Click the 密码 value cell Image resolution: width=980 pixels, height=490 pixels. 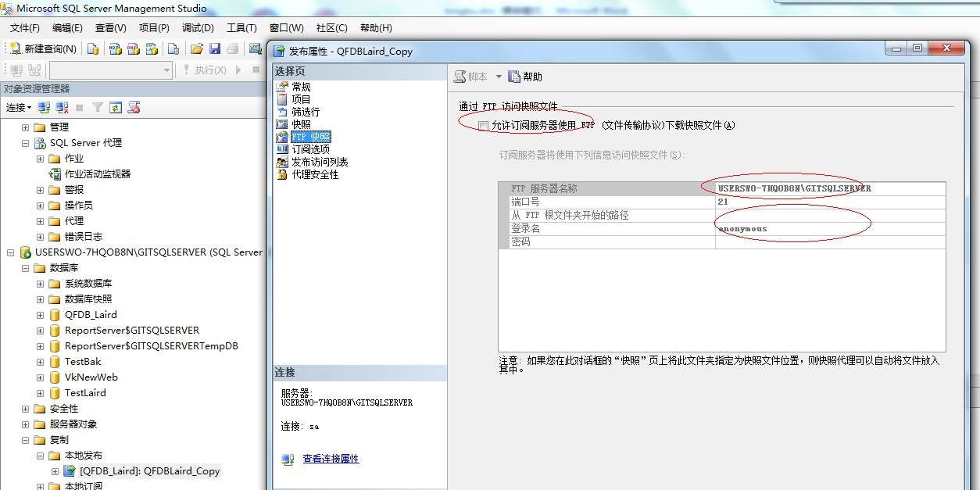pos(830,242)
